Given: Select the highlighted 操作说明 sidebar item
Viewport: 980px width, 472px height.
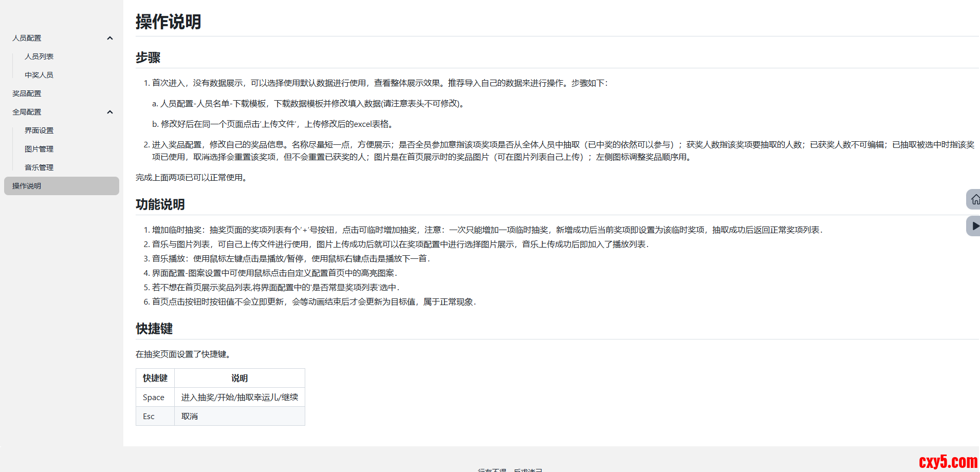Looking at the screenshot, I should click(x=27, y=186).
